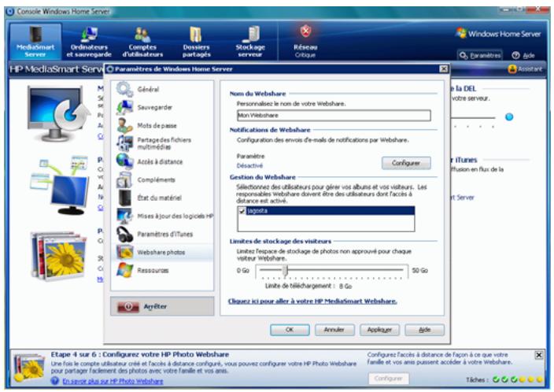The width and height of the screenshot is (554, 392).
Task: Select the Général gear icon
Action: (124, 89)
